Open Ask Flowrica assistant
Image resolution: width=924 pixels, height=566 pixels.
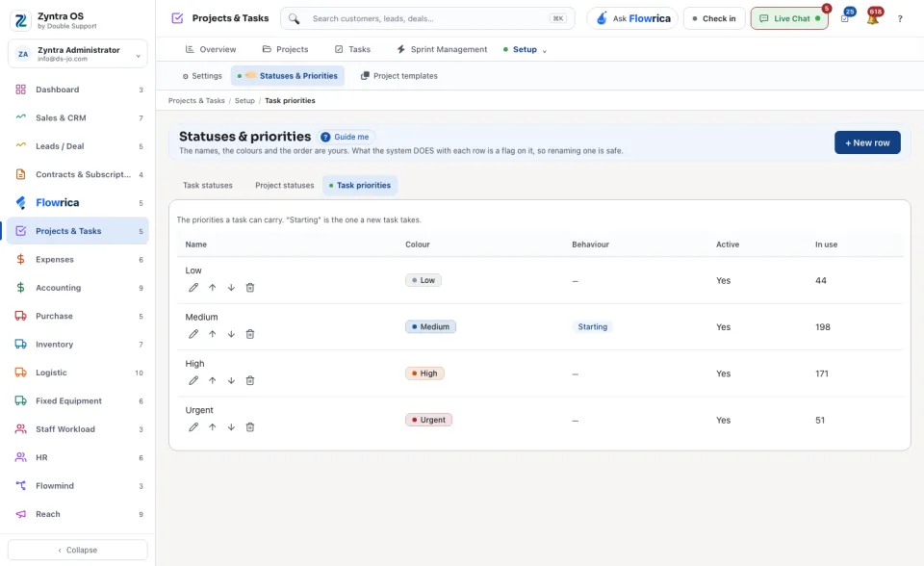pyautogui.click(x=633, y=19)
